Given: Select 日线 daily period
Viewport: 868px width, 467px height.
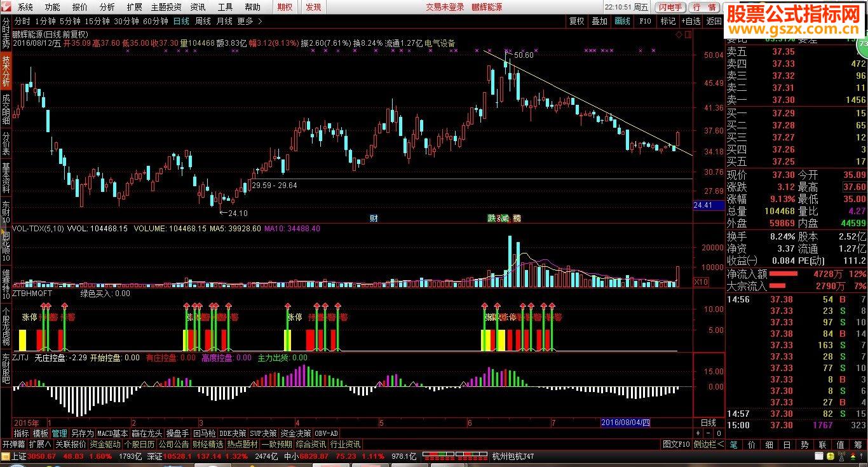Looking at the screenshot, I should pos(181,21).
